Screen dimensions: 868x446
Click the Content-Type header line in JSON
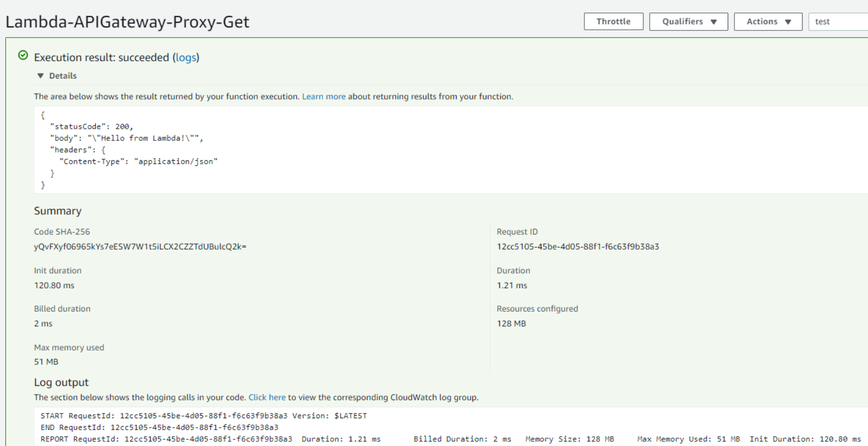point(138,162)
